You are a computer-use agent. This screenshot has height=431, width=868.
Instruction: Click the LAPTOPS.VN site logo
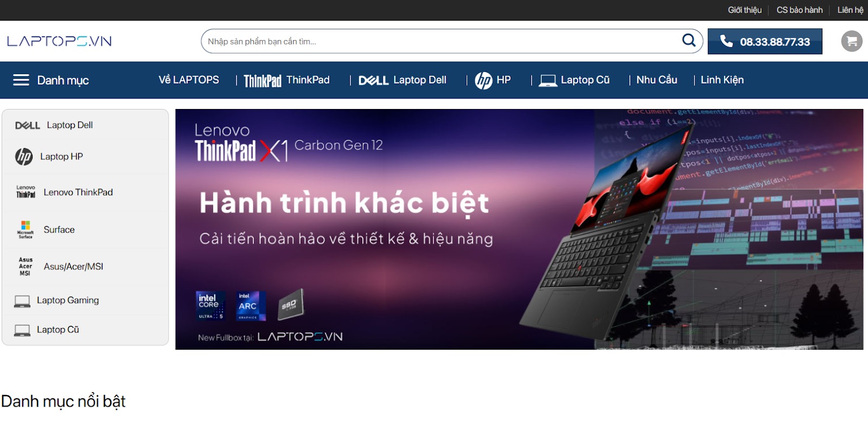click(x=59, y=41)
